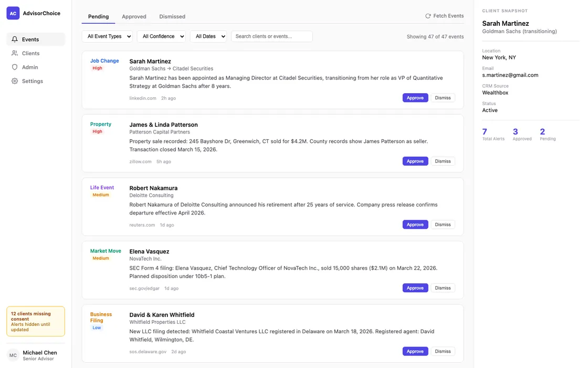
Task: Dismiss the Sarah Martinez job change event
Action: coord(443,98)
